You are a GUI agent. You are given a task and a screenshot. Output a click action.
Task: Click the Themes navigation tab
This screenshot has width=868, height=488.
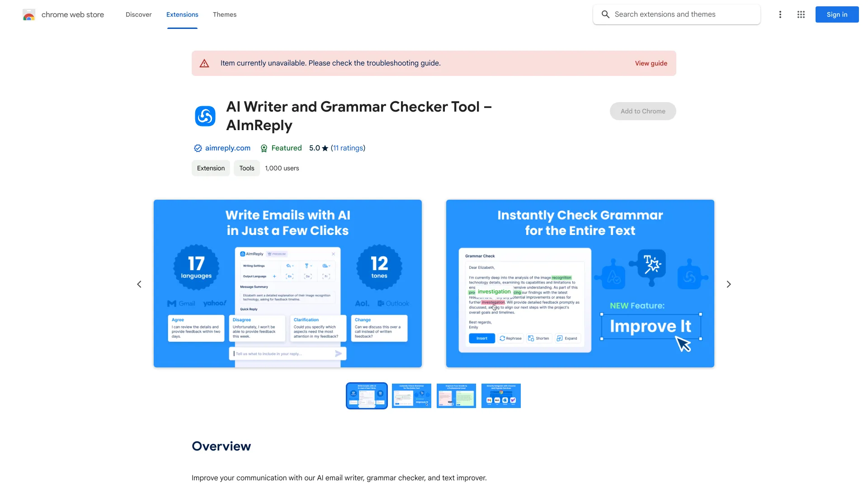click(x=224, y=14)
